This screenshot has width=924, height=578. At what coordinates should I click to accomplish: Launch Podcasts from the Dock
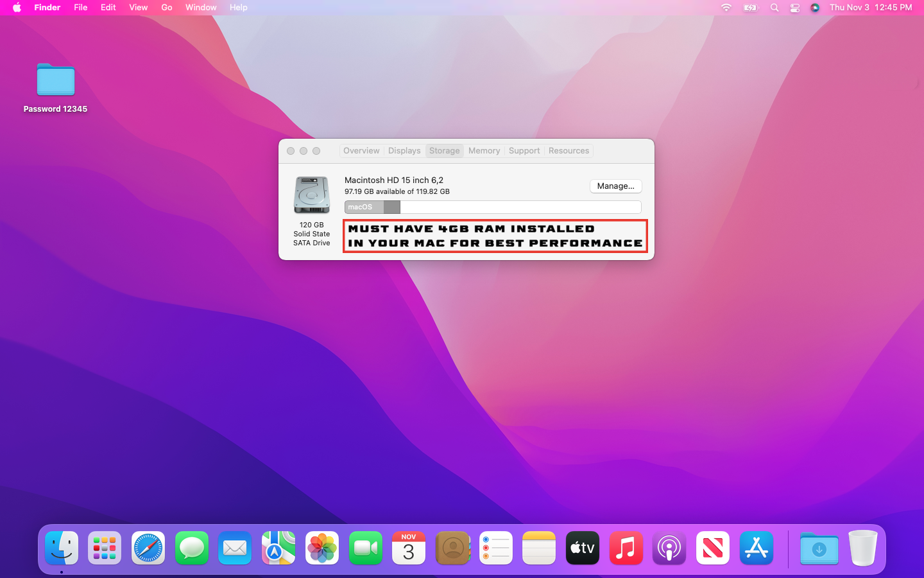click(x=669, y=548)
